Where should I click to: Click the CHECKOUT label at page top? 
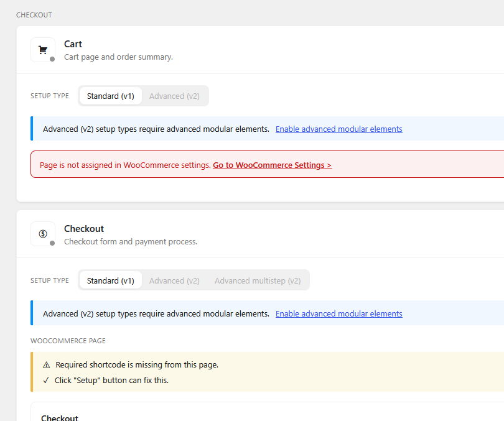point(34,15)
